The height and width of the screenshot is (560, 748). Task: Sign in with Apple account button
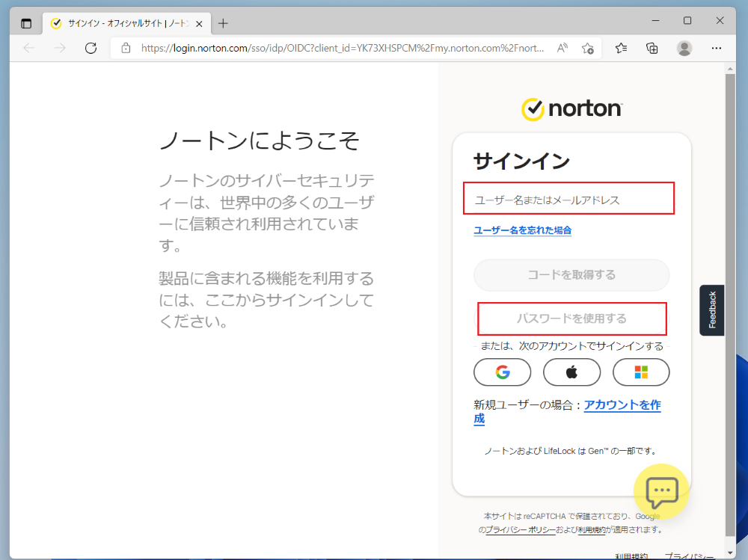point(571,372)
